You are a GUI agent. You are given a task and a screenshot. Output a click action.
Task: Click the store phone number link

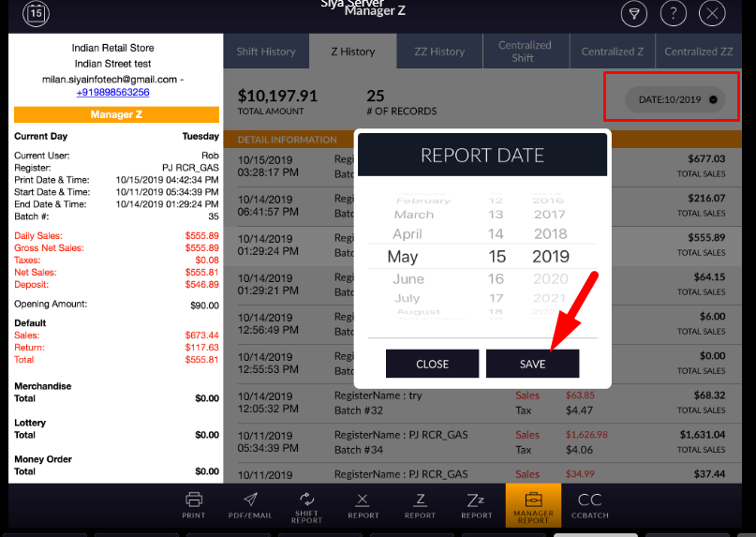click(112, 93)
